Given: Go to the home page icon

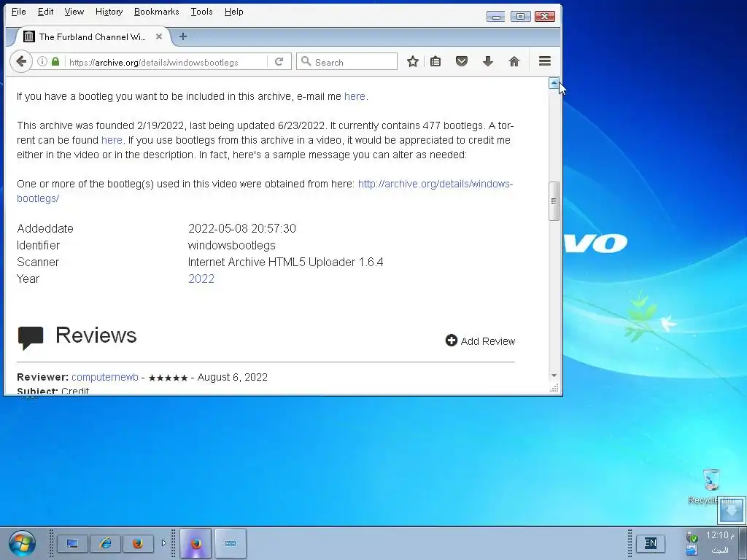Looking at the screenshot, I should (x=514, y=61).
